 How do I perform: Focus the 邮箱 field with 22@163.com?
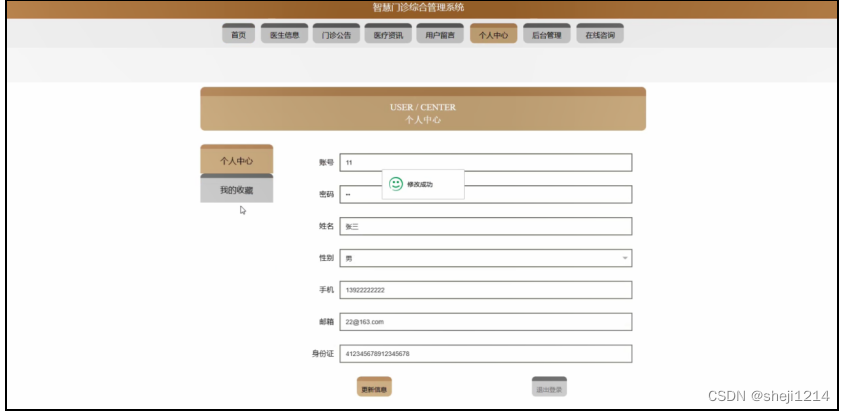(486, 322)
